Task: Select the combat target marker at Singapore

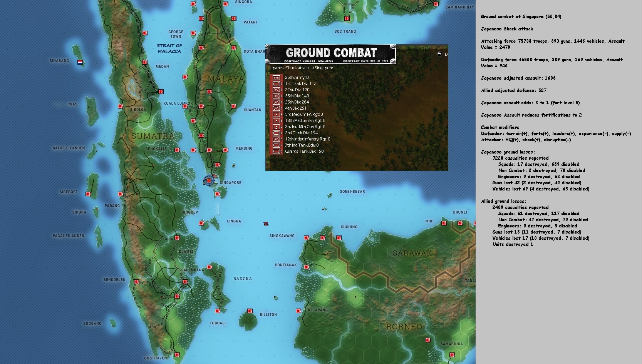Action: [208, 180]
